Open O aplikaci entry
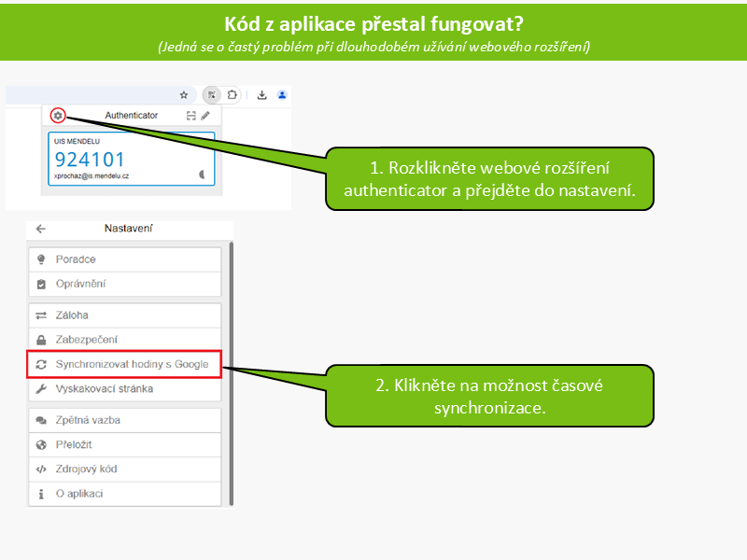Screen dimensions: 747x560 click(125, 494)
